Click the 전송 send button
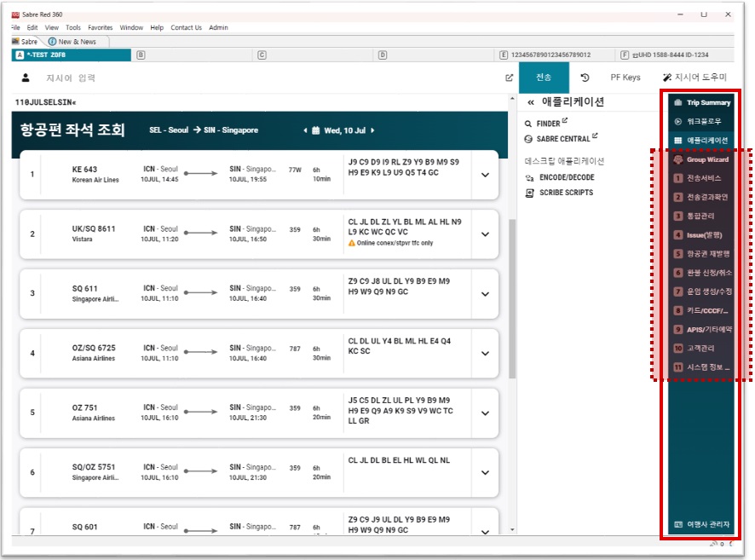 [545, 78]
